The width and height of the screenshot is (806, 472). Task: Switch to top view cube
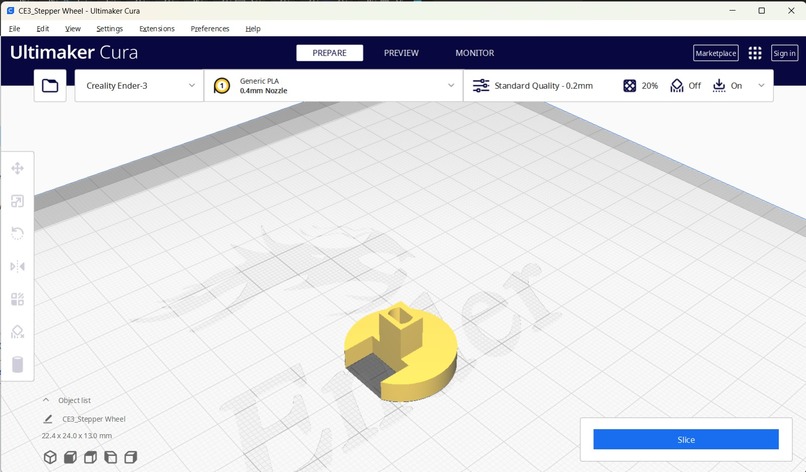point(90,457)
